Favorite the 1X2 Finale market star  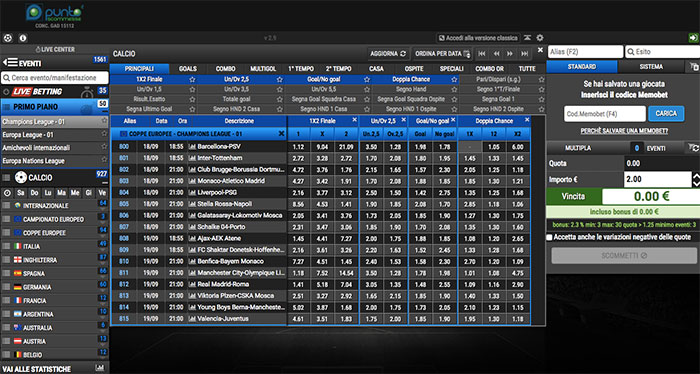192,79
